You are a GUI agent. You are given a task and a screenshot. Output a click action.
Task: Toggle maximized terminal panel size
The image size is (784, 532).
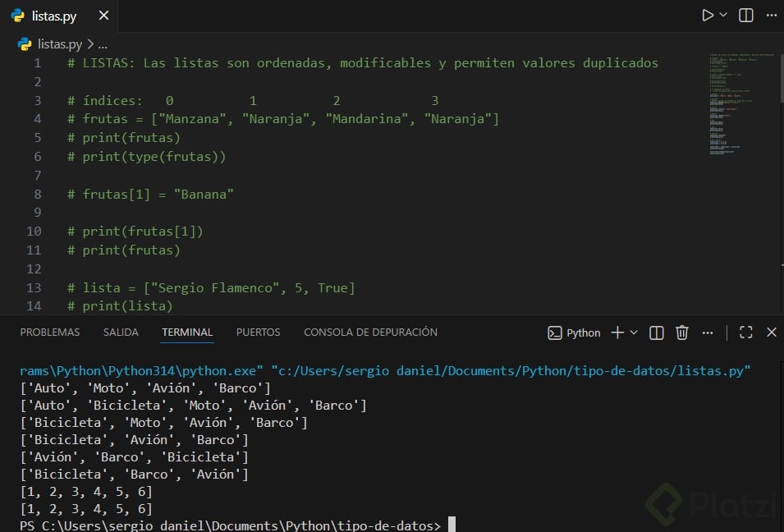(x=746, y=332)
